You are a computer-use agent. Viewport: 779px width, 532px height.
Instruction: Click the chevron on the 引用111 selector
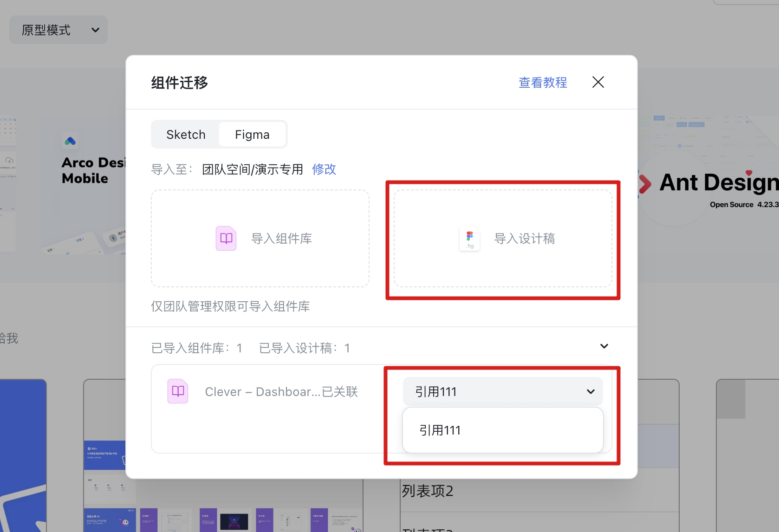tap(590, 391)
